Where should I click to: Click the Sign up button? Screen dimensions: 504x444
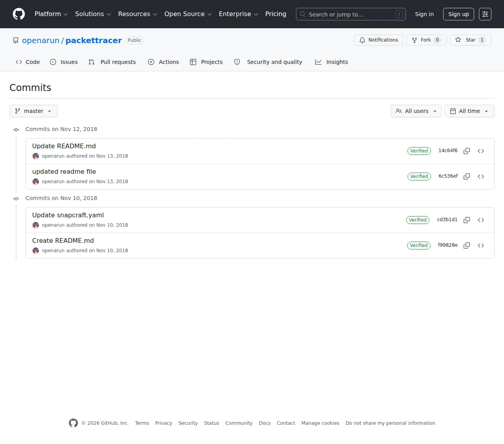458,14
